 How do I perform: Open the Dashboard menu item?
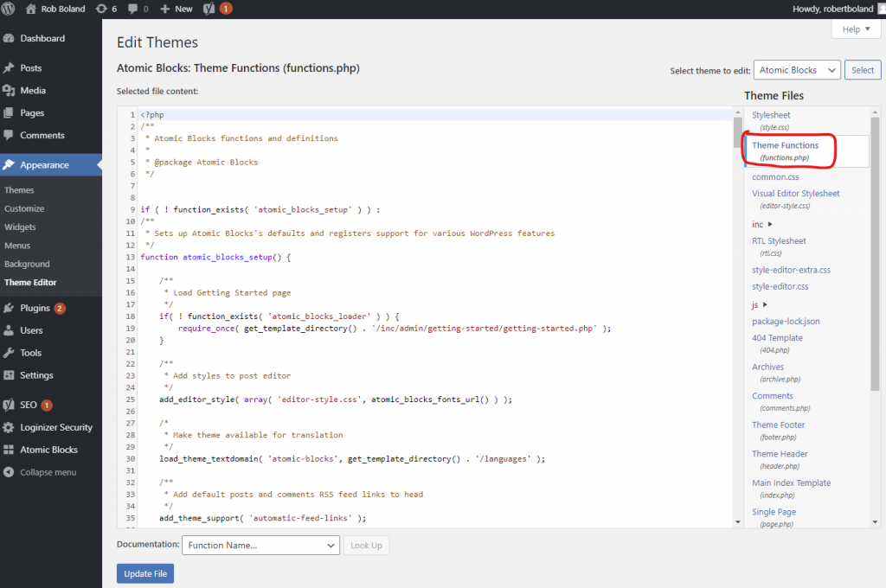(42, 39)
